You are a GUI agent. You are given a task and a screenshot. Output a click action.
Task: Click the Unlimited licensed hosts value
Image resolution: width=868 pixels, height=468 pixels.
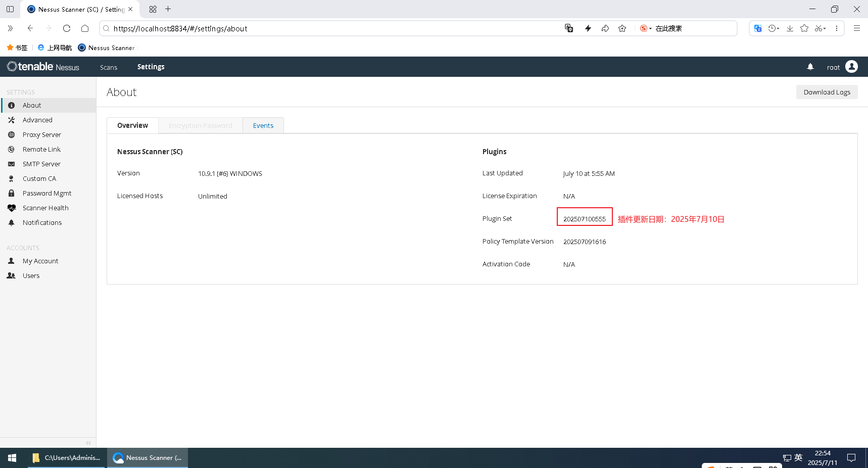[x=212, y=196]
